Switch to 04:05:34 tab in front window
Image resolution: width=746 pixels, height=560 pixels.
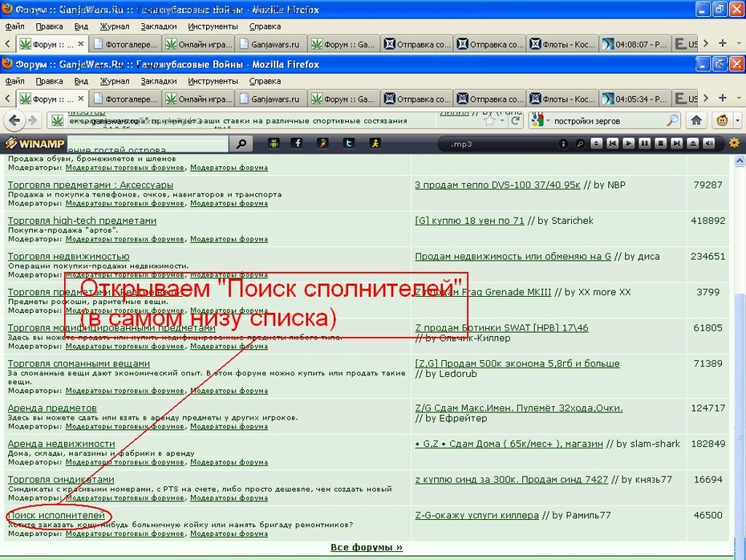click(635, 99)
